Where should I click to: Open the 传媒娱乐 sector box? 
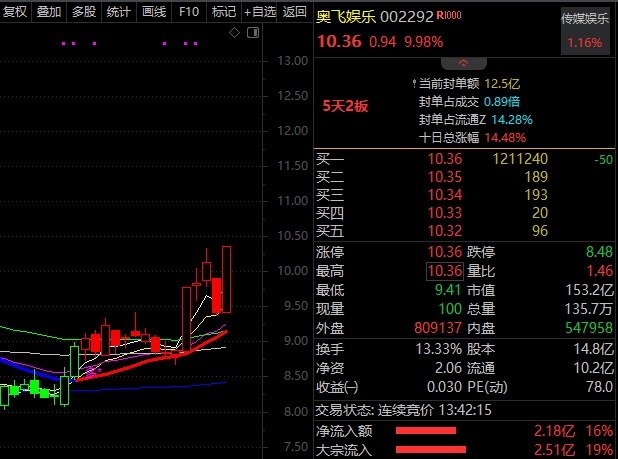[x=585, y=31]
